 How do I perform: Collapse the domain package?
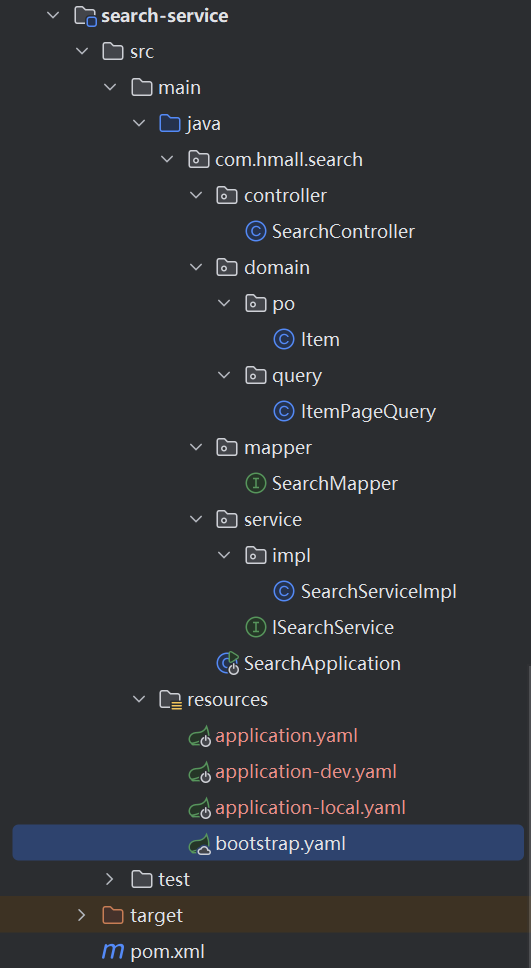196,267
